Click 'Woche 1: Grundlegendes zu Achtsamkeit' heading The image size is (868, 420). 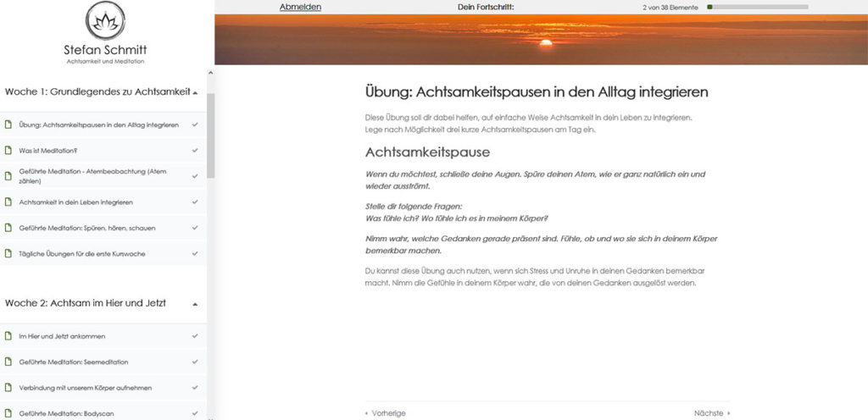tap(97, 91)
